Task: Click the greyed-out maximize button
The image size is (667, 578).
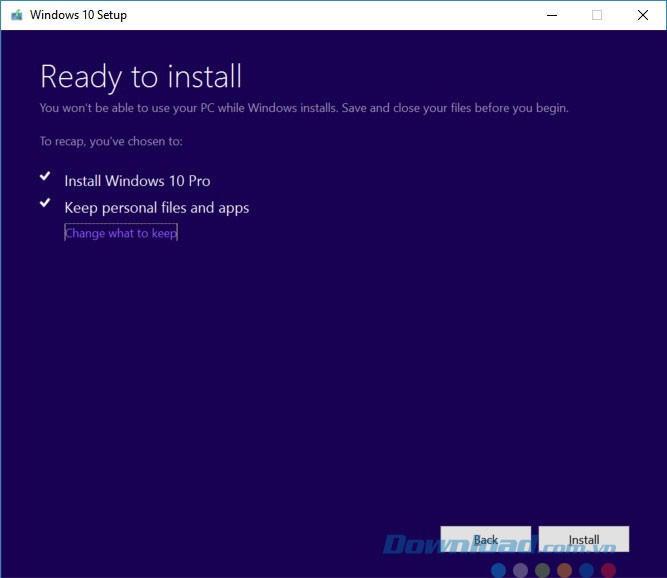Action: click(x=597, y=15)
